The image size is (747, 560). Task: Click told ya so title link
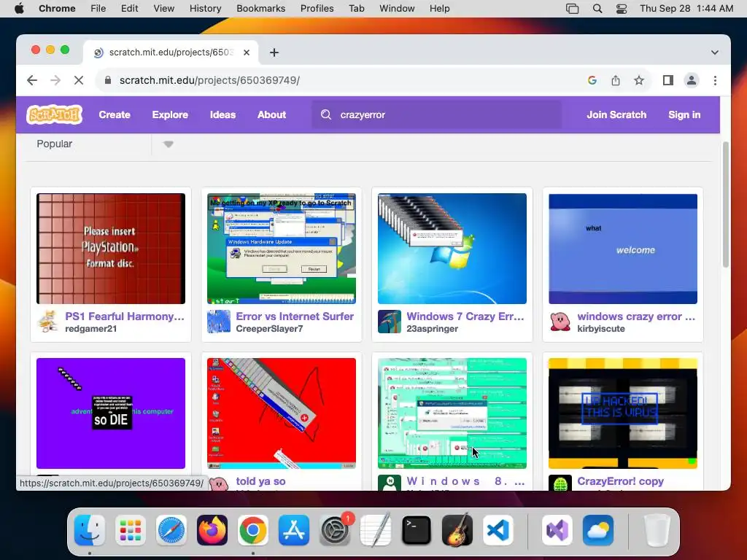click(260, 481)
